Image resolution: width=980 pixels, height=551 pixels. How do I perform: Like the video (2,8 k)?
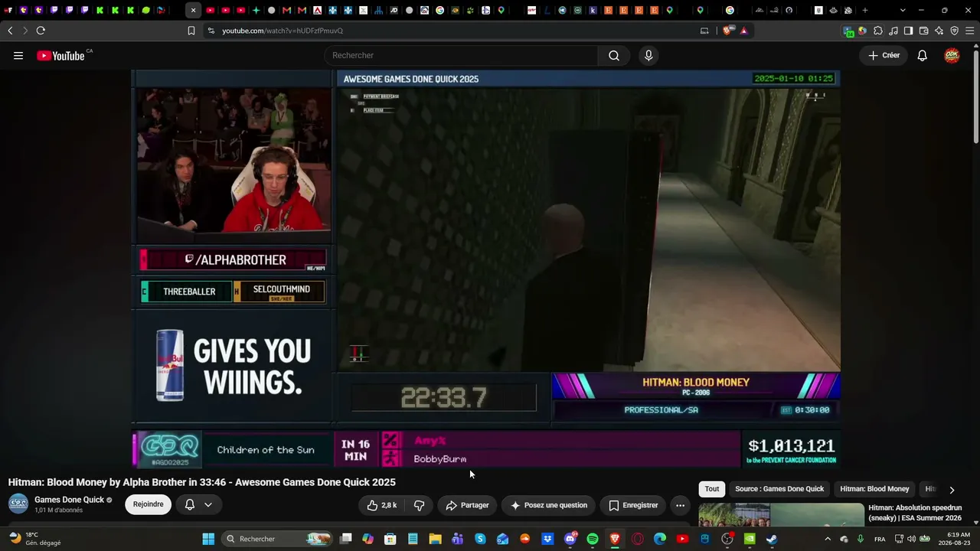pyautogui.click(x=381, y=505)
